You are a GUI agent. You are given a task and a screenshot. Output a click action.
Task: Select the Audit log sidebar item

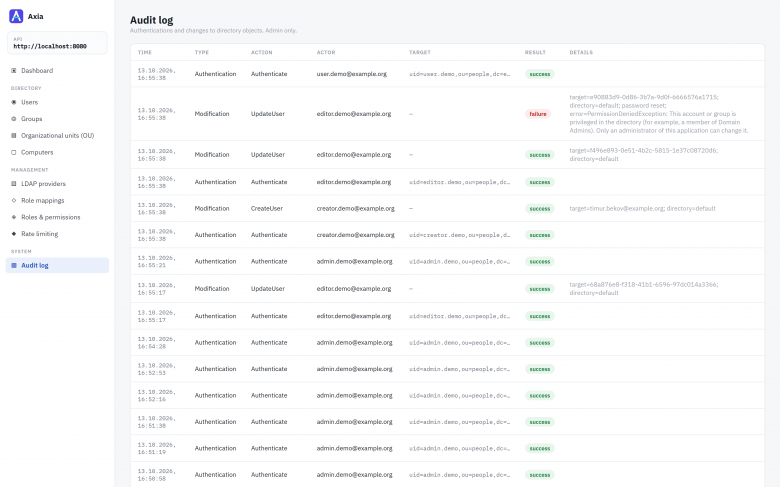pos(57,265)
